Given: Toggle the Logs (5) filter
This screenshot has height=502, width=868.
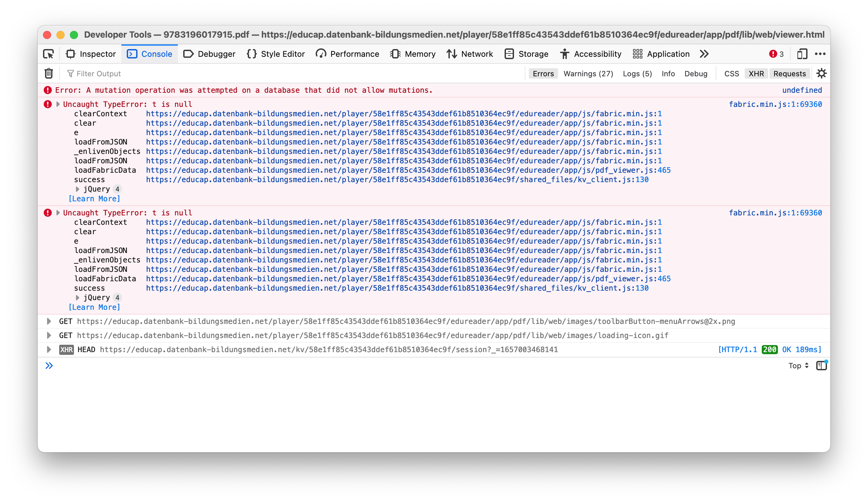Looking at the screenshot, I should pyautogui.click(x=637, y=74).
